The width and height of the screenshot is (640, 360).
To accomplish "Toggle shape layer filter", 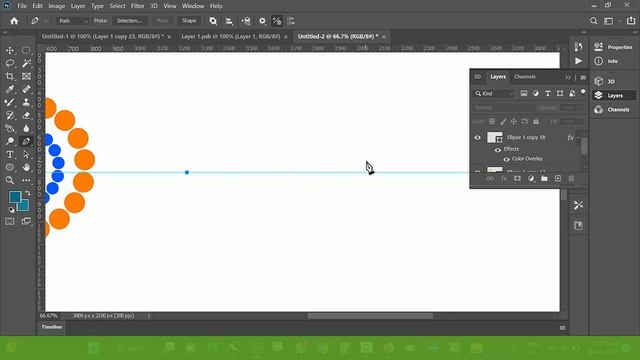I will pos(560,93).
